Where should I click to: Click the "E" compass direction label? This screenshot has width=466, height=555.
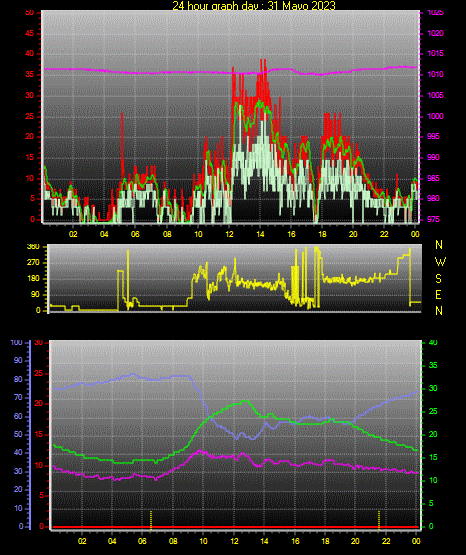438,295
